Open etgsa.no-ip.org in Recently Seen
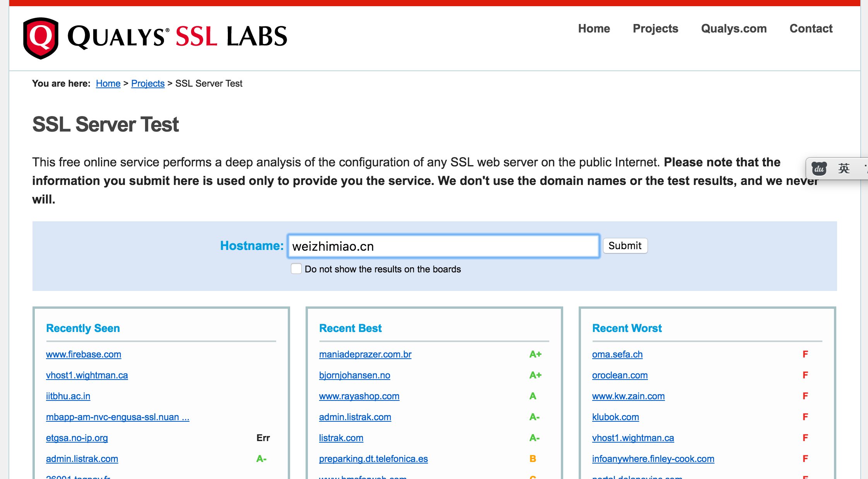This screenshot has height=479, width=868. [x=77, y=438]
